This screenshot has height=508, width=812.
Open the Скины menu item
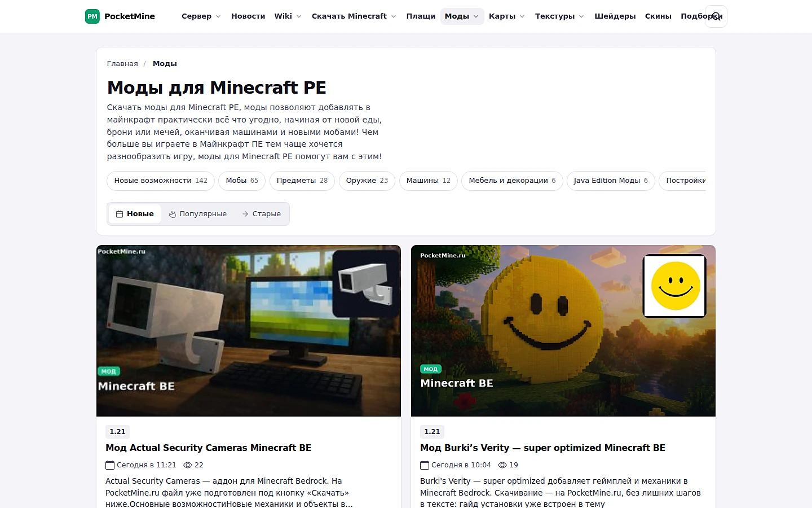coord(658,16)
